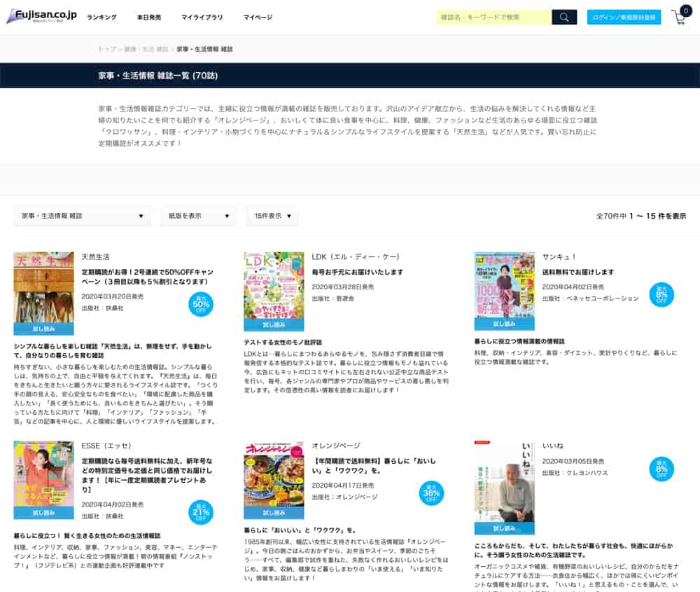Open the 天然生活 title link
700x592 pixels.
coord(95,257)
